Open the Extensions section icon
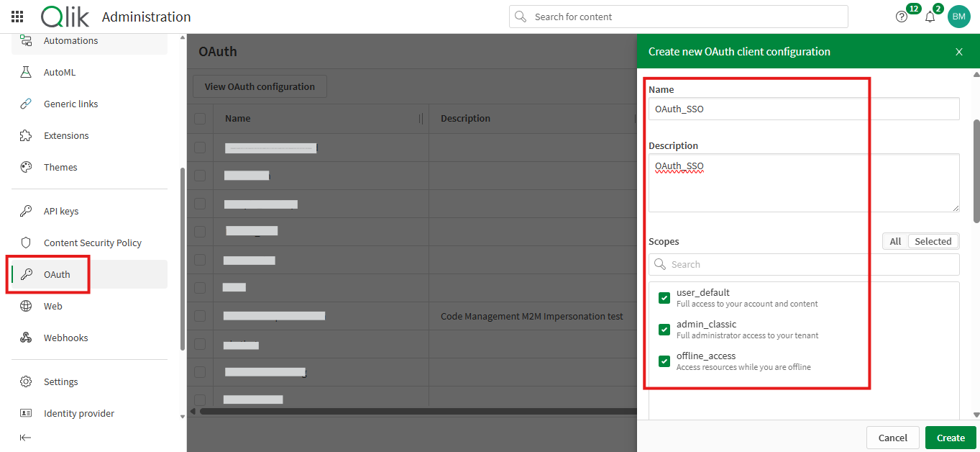Viewport: 980px width, 452px height. pos(26,135)
